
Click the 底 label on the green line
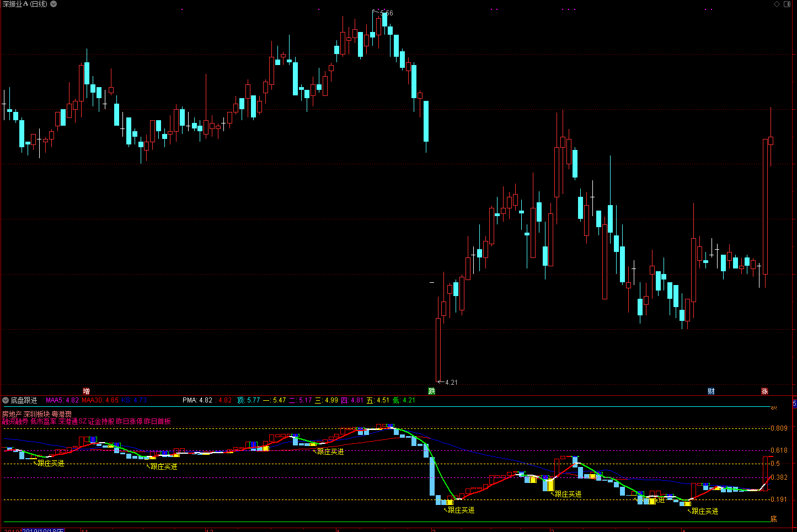click(774, 519)
